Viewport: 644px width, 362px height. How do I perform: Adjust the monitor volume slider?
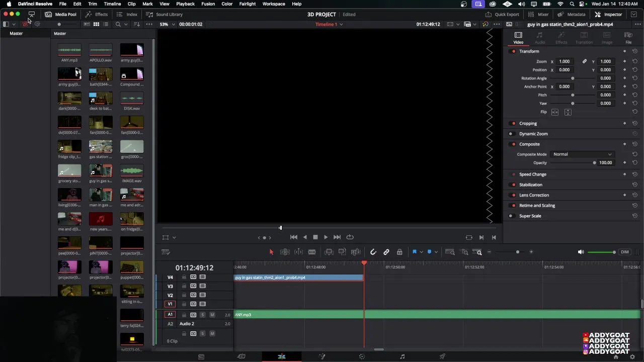[601, 252]
